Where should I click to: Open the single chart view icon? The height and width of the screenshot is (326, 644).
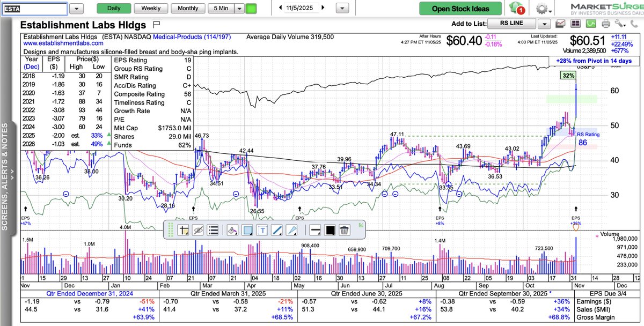tap(561, 24)
